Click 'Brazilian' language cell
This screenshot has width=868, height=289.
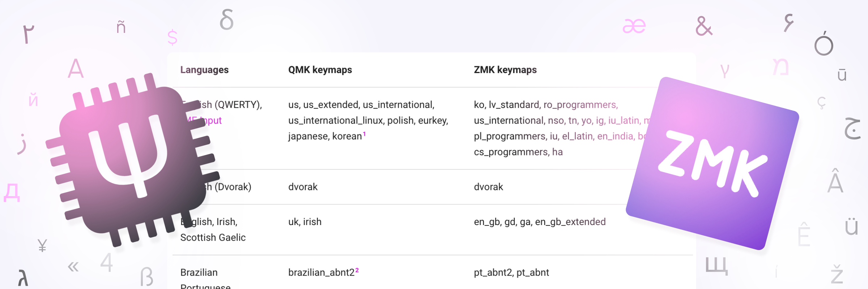tap(199, 272)
